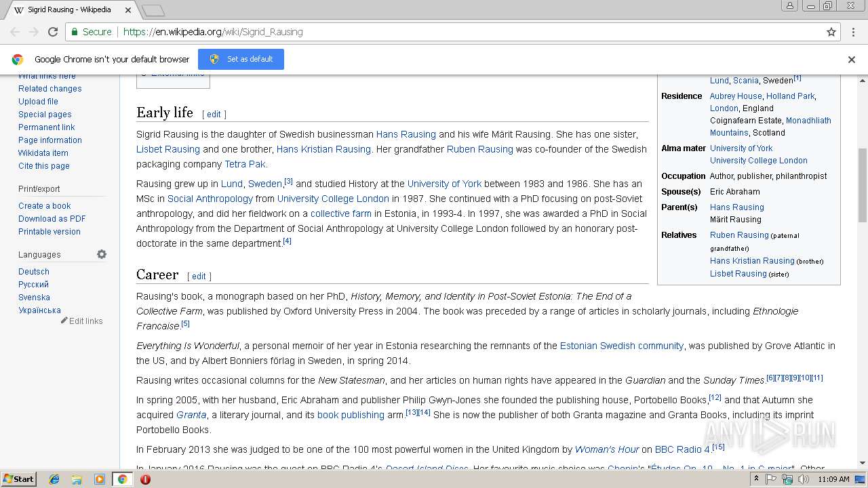Click the Edit links pencil item

[x=82, y=321]
